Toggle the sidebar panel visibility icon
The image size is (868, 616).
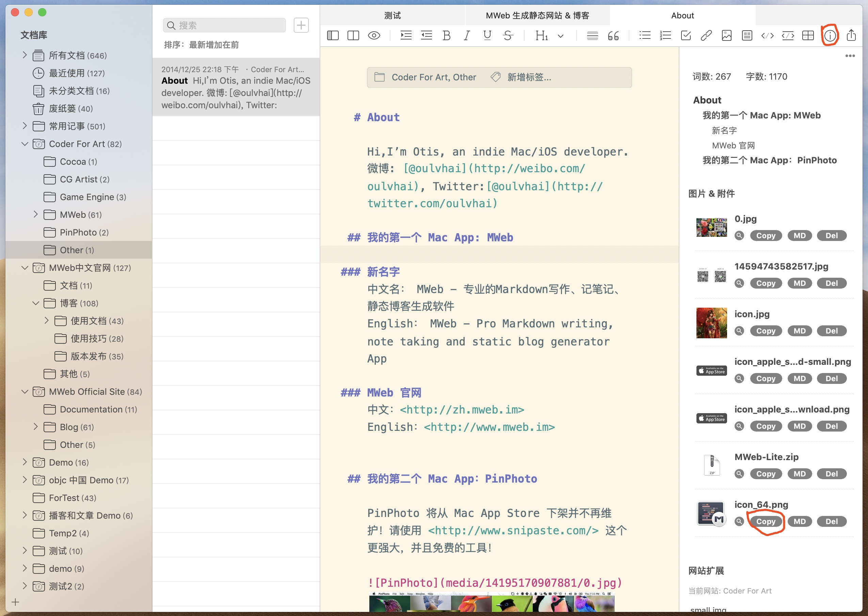[333, 36]
